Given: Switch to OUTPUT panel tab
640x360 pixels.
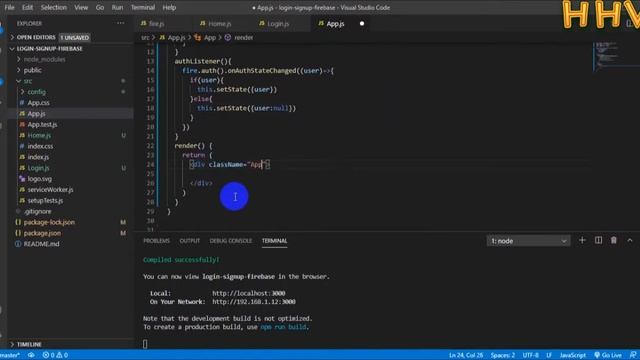Looking at the screenshot, I should [190, 241].
